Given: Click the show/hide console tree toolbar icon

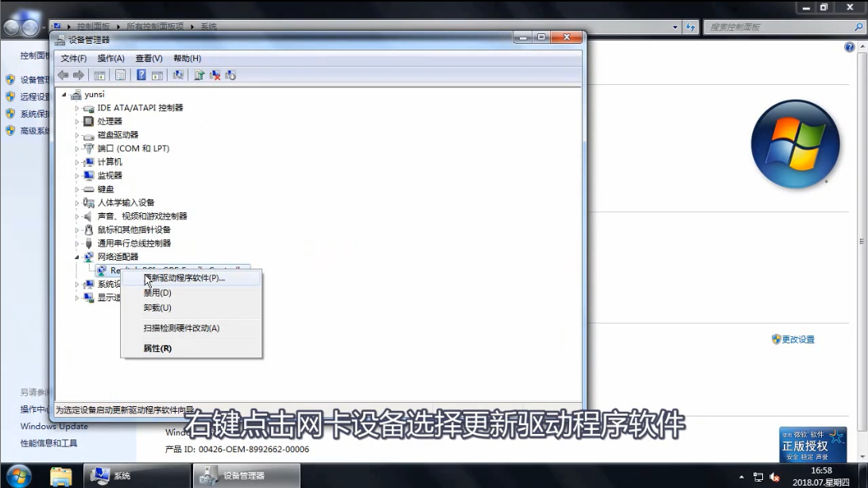Looking at the screenshot, I should point(99,76).
